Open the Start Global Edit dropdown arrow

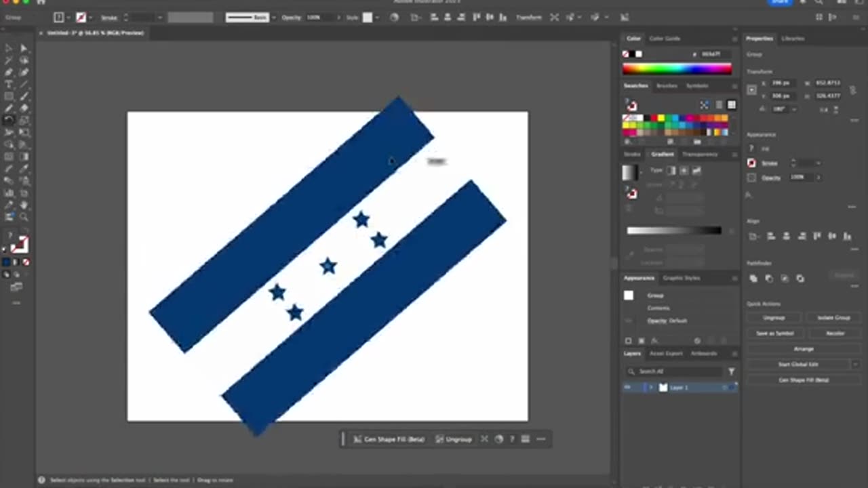854,364
